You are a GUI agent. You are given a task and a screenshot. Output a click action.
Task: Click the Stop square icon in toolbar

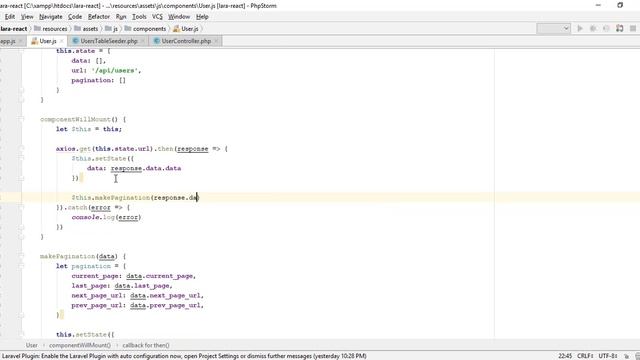pyautogui.click(x=633, y=28)
